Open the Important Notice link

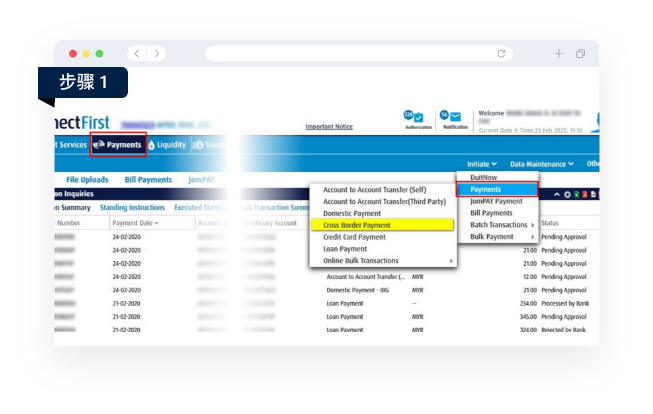tap(329, 126)
